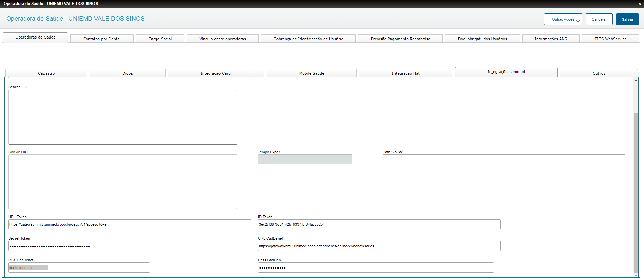Click the Cancelar button
This screenshot has width=644, height=280.
(x=599, y=19)
